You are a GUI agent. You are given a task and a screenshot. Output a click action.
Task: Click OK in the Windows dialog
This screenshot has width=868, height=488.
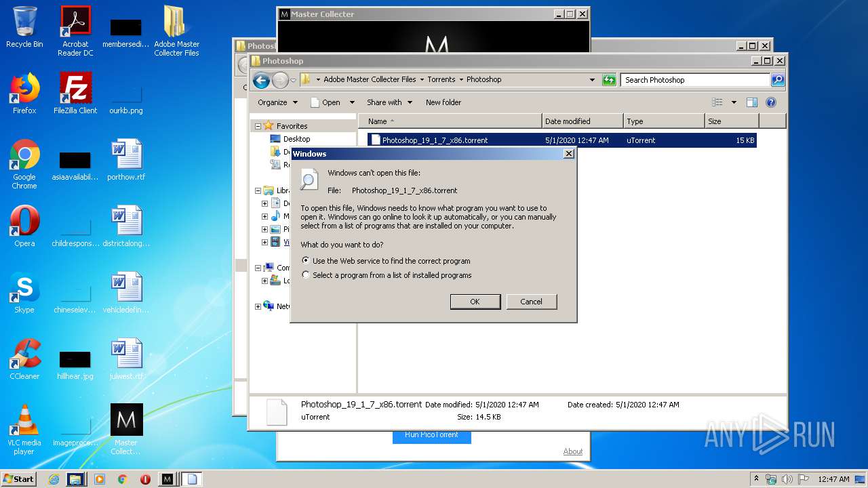[x=475, y=302]
